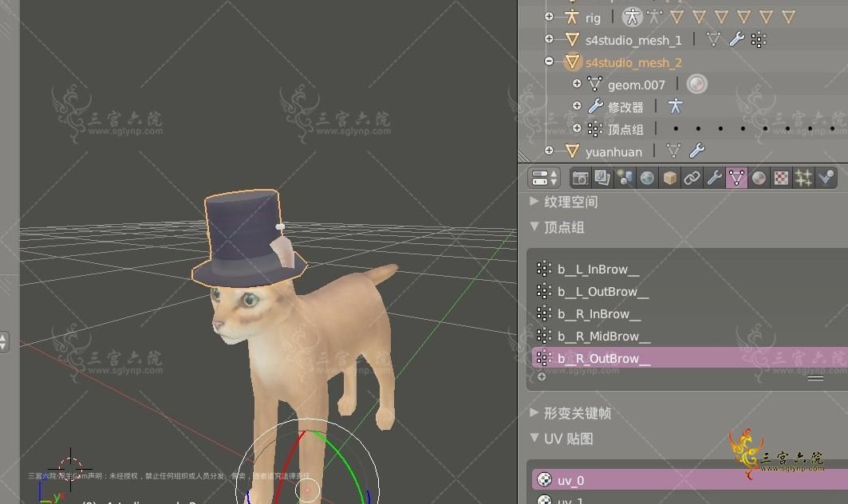Open the properties editor type selector
848x504 pixels.
[543, 177]
